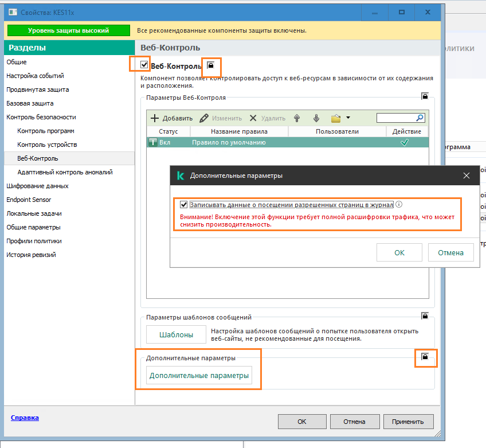The image size is (486, 448).
Task: Move rule down with the down arrow
Action: [x=316, y=118]
